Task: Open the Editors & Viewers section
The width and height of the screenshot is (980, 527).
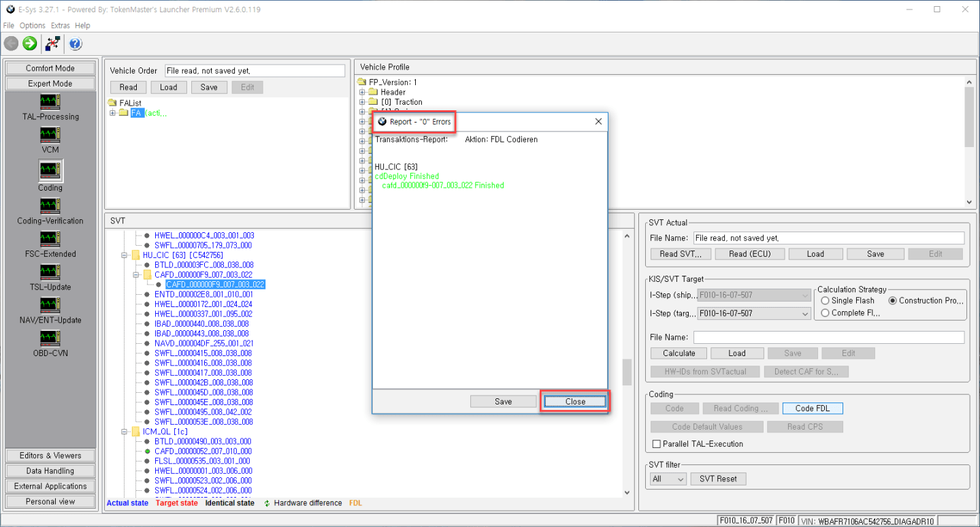Action: click(x=50, y=456)
